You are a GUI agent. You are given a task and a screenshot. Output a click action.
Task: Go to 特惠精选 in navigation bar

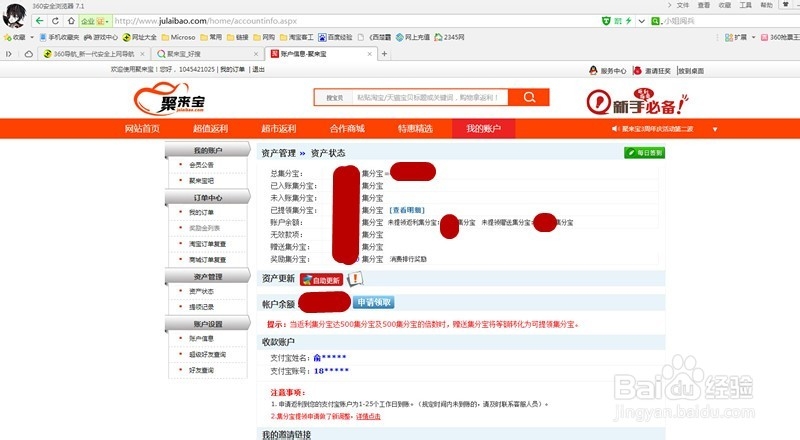(415, 129)
